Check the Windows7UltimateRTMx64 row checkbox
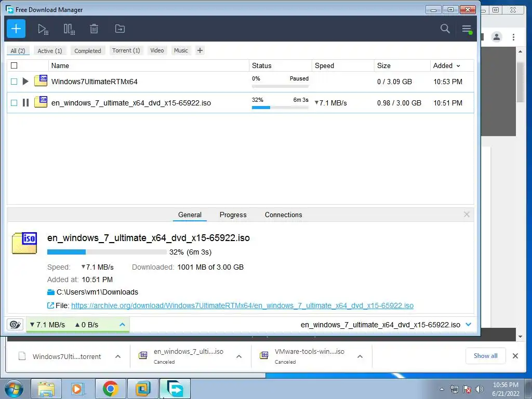Viewport: 532px width, 399px height. (x=14, y=82)
